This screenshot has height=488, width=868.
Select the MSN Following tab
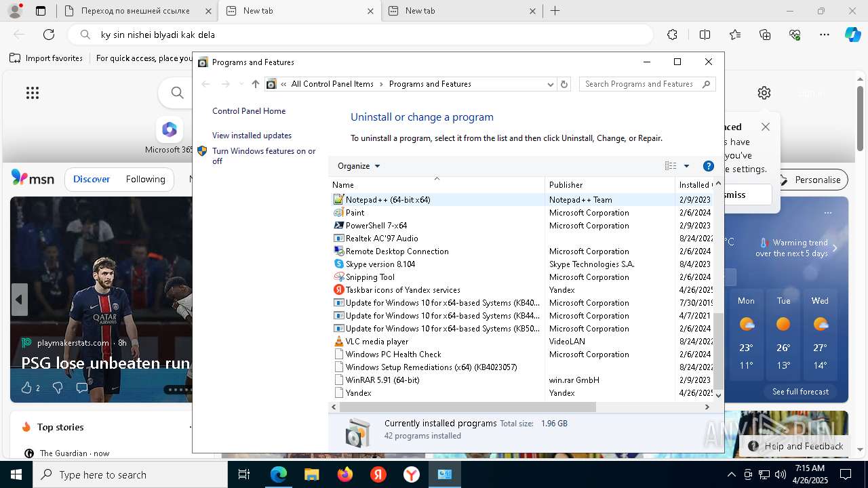(x=145, y=179)
